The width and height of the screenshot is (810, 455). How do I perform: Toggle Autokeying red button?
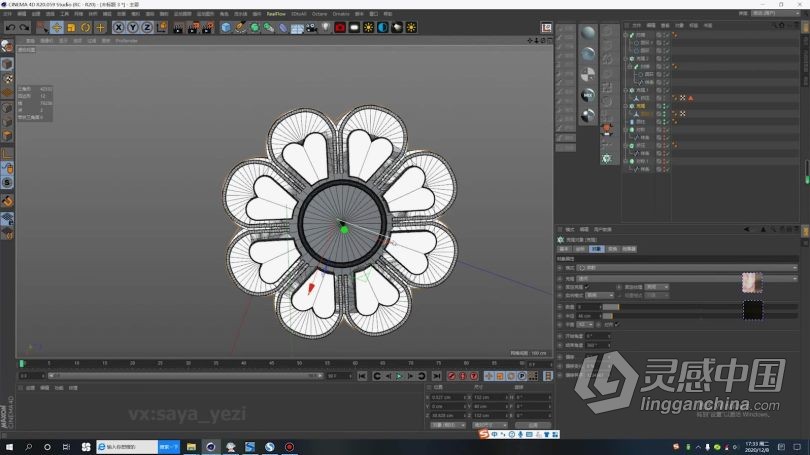coord(463,376)
